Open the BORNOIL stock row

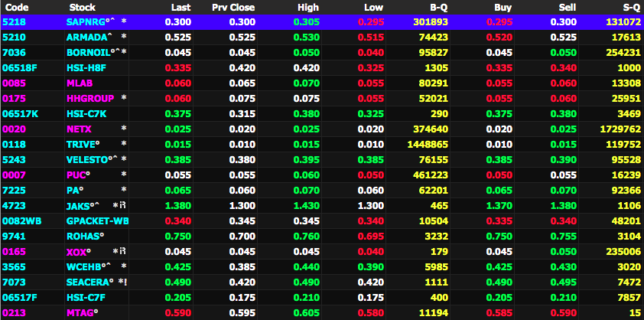322,53
